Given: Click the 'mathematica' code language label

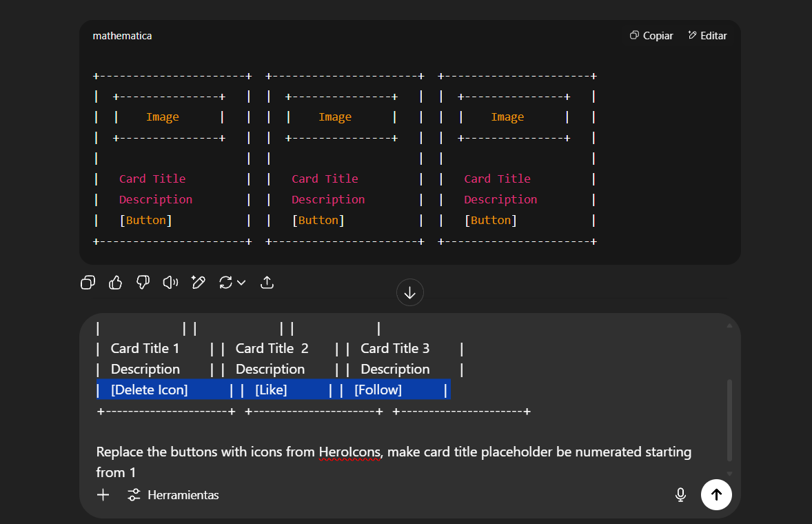Looking at the screenshot, I should click(122, 36).
